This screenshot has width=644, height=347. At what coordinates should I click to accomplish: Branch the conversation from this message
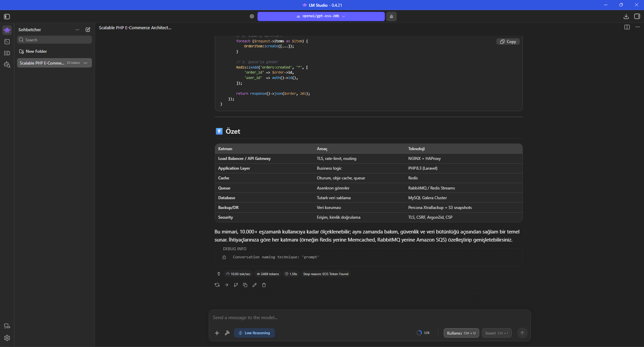pos(236,285)
